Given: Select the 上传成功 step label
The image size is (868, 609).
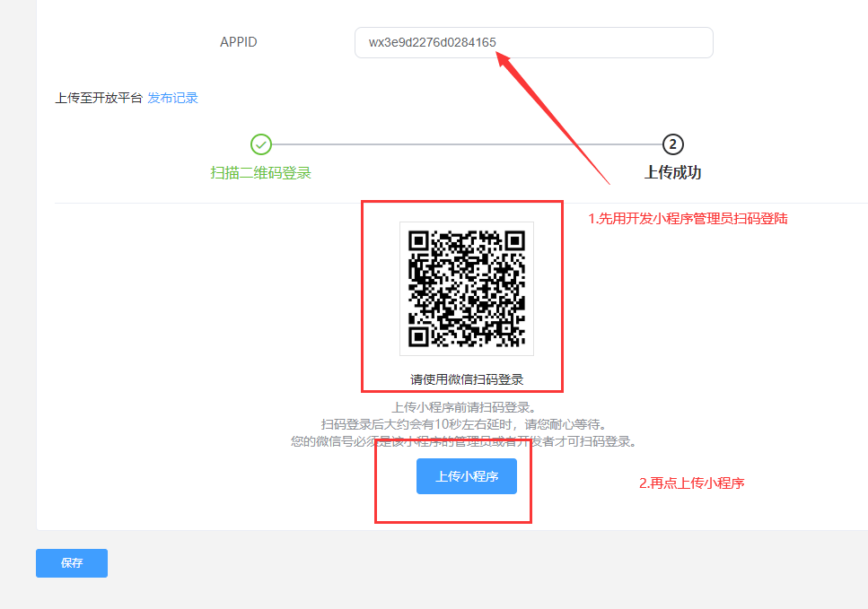Looking at the screenshot, I should [x=672, y=172].
